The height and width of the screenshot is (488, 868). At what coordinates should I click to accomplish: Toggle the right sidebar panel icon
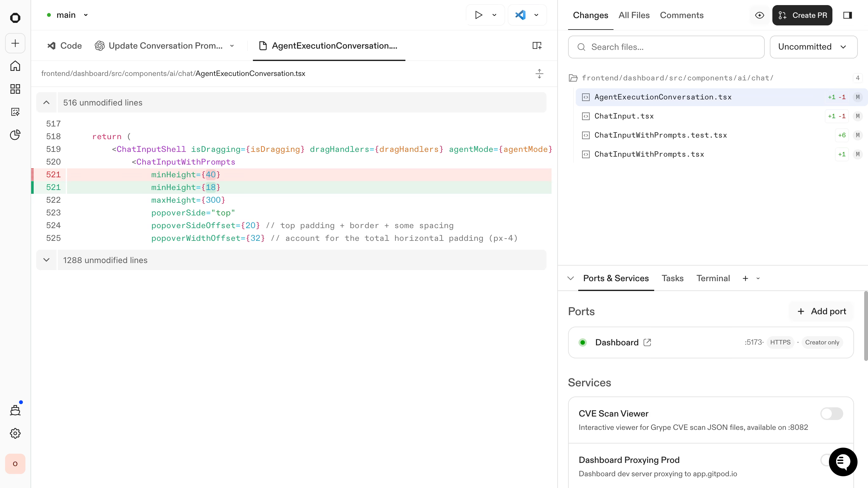(848, 15)
